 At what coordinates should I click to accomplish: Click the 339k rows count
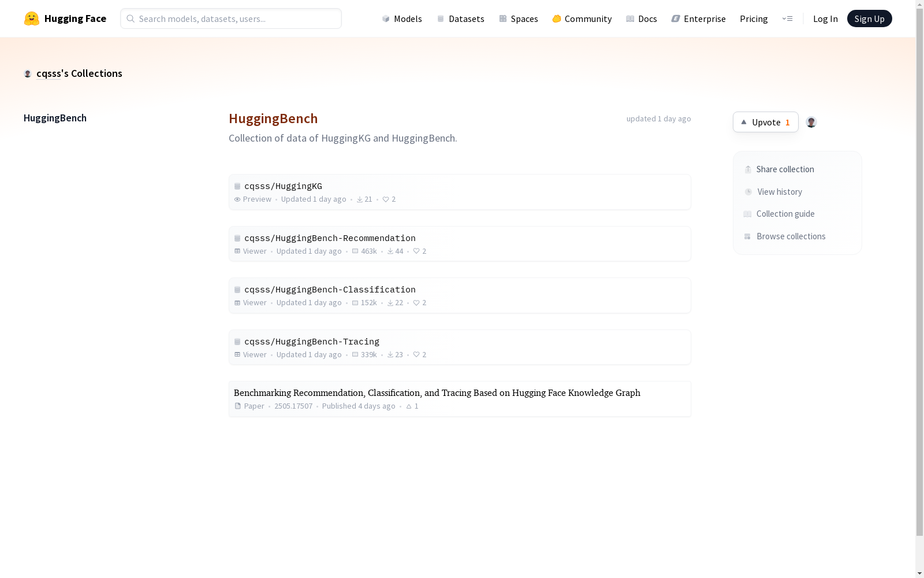tap(368, 355)
